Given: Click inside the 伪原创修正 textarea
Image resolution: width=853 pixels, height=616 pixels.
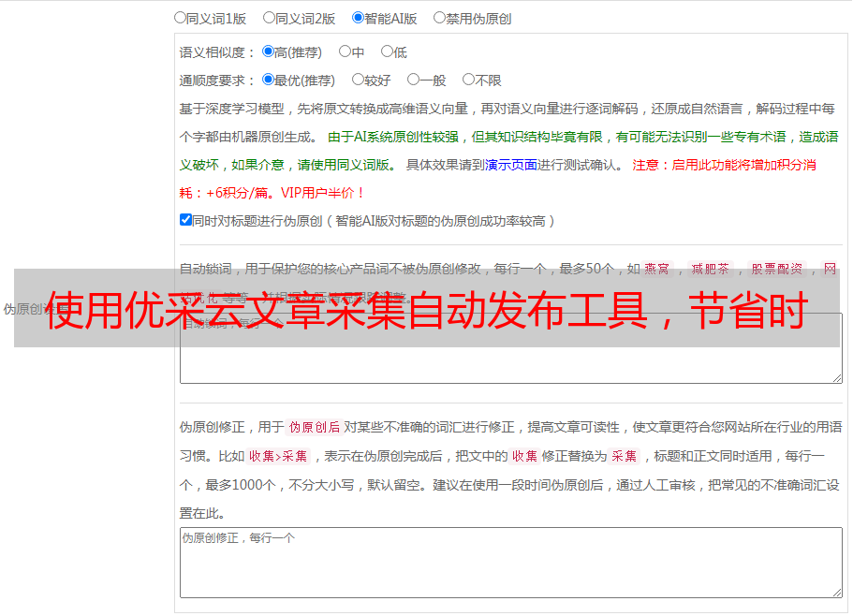Looking at the screenshot, I should coord(511,563).
